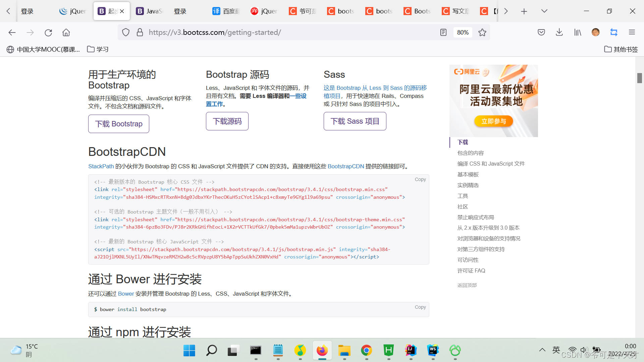Click the reload page icon
644x362 pixels.
(48, 33)
